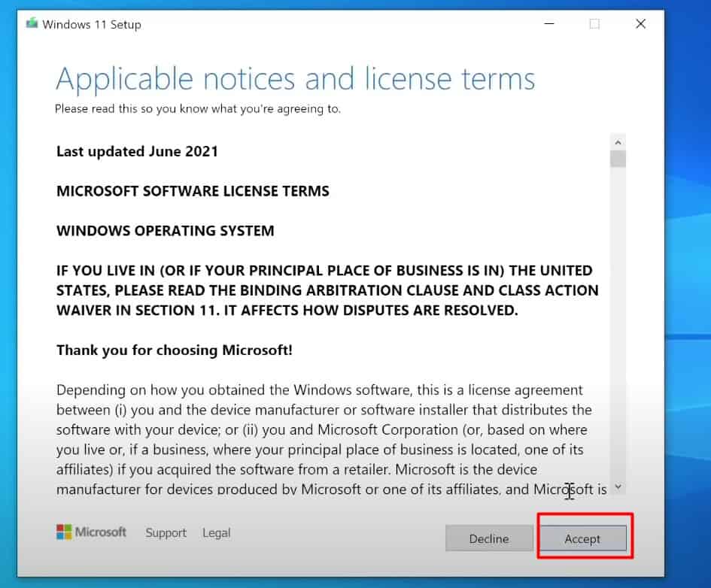Image resolution: width=711 pixels, height=588 pixels.
Task: Click the 'WINDOWS OPERATING SYSTEM' heading text
Action: tap(165, 231)
